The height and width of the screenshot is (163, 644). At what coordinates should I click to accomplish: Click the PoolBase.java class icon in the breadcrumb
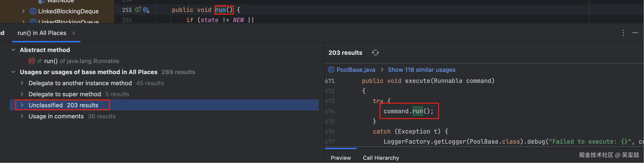pos(331,70)
